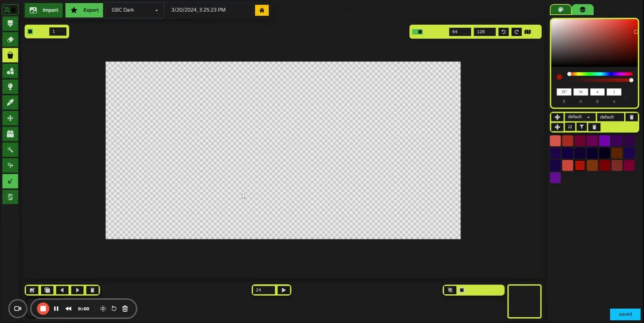Screen dimensions: 644x323
Task: Click the Export button
Action: (84, 9)
